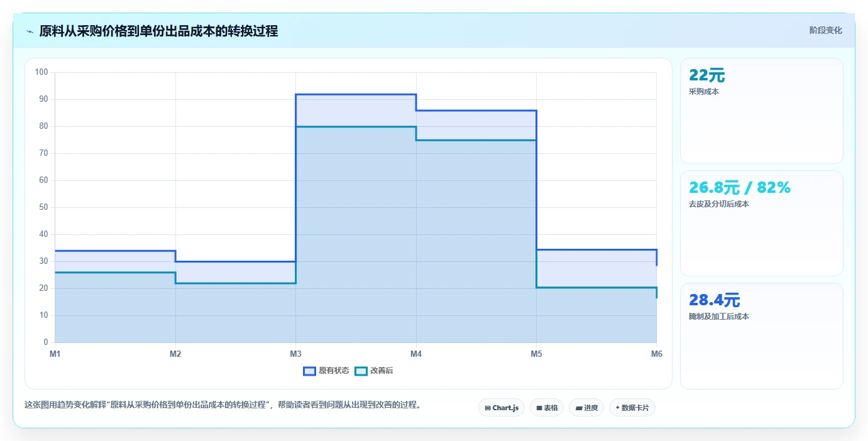
Task: Click the lightning icon beside the chart title
Action: click(x=30, y=31)
